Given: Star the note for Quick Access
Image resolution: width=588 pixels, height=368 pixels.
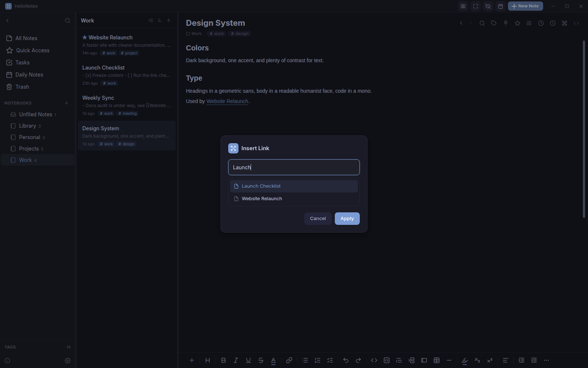Looking at the screenshot, I should point(517,23).
